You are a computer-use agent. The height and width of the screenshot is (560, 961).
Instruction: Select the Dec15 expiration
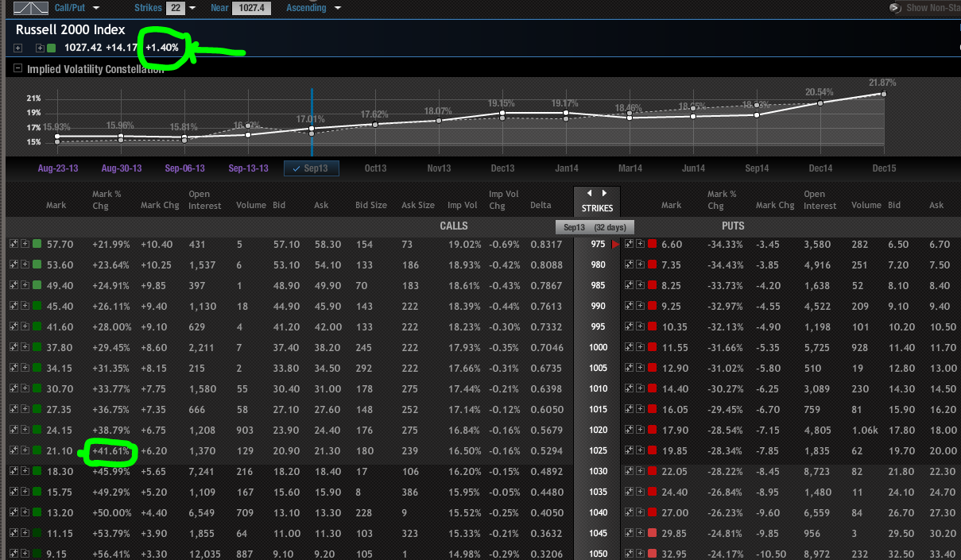pos(885,168)
